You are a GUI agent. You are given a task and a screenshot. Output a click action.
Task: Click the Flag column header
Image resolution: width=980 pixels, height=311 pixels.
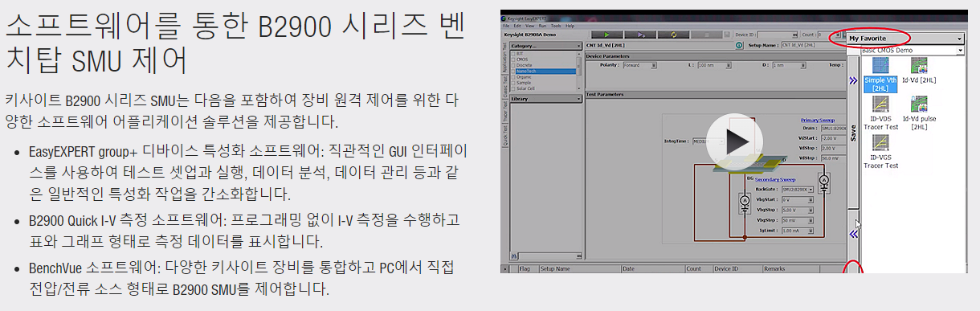click(x=528, y=269)
